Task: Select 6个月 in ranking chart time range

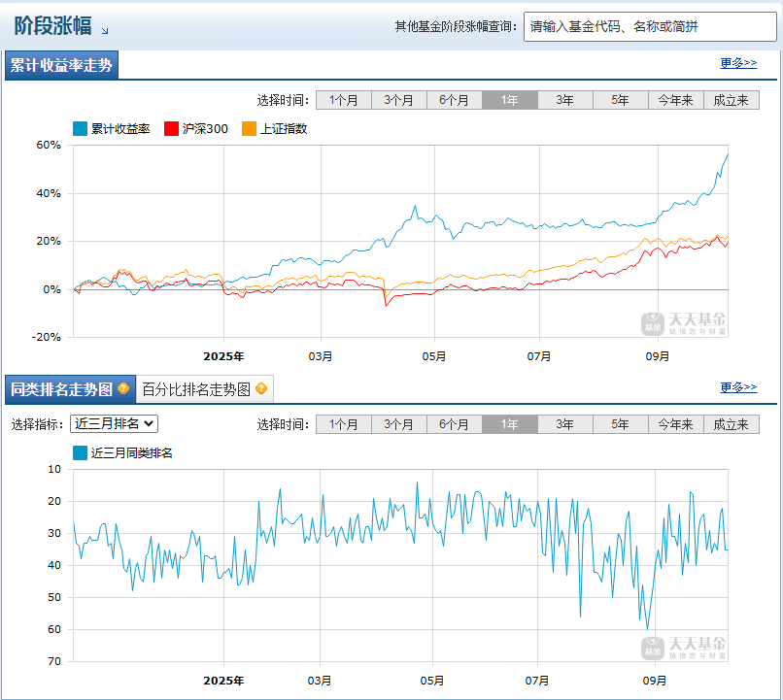Action: [x=455, y=424]
